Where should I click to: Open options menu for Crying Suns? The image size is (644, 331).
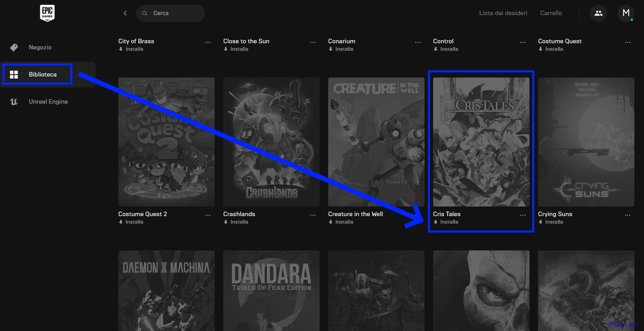tap(628, 215)
